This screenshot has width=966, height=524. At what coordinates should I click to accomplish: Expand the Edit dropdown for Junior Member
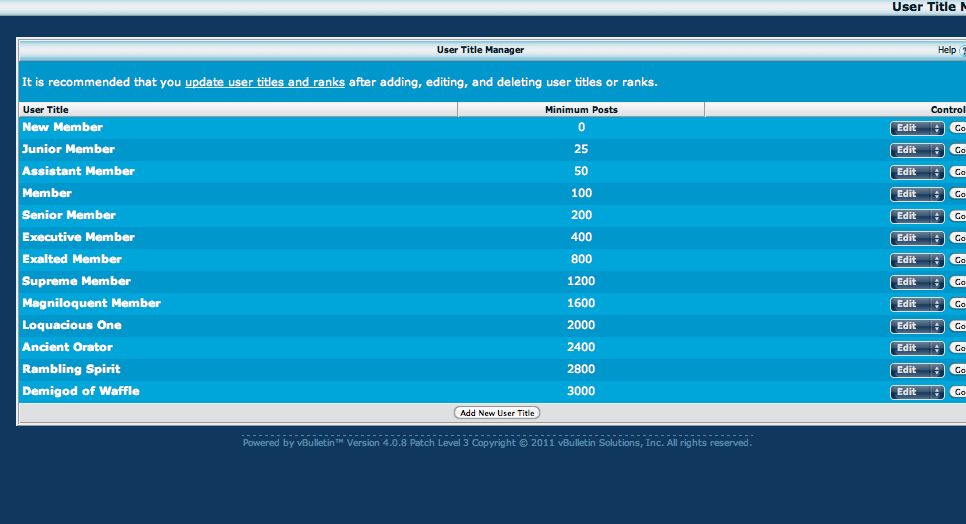(x=916, y=150)
